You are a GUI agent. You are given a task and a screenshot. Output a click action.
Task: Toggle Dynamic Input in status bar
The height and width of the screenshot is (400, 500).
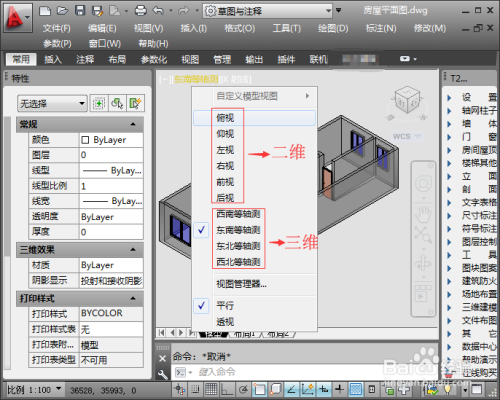(323, 389)
